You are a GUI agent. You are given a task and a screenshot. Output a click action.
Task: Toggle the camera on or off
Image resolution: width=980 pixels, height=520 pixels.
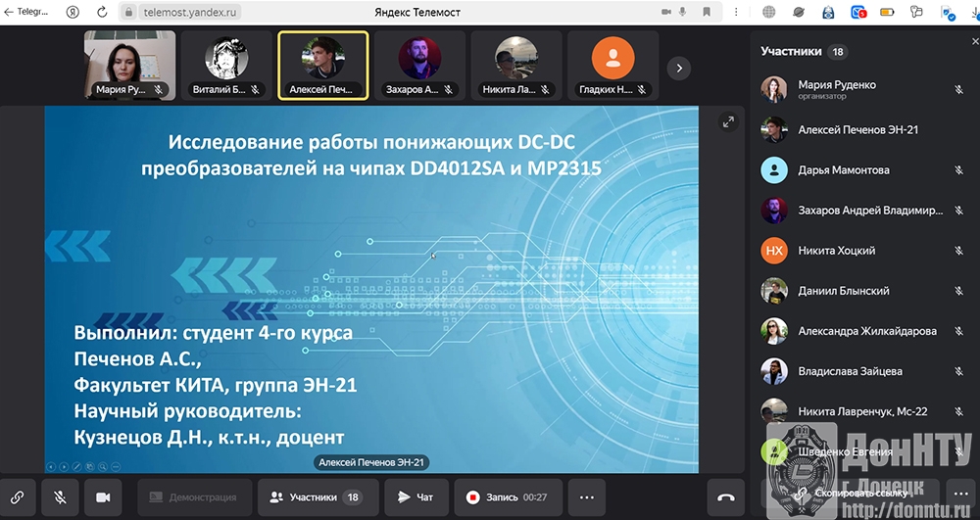(x=103, y=497)
